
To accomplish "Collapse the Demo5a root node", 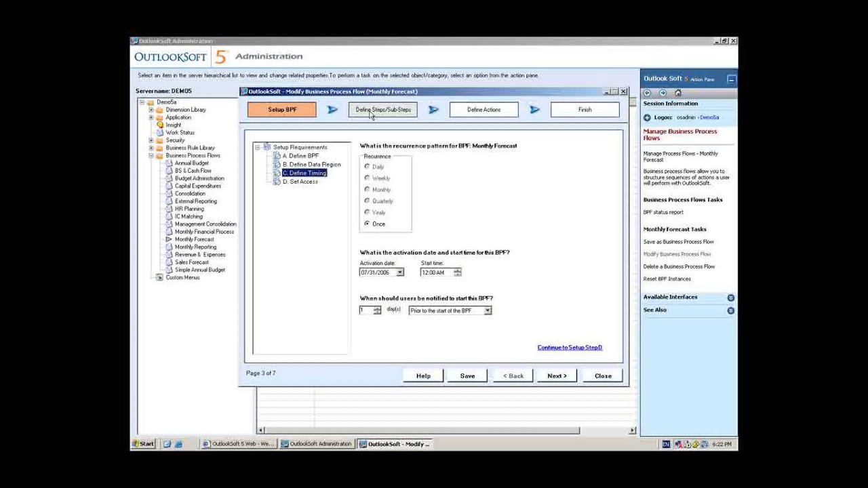I will [x=142, y=102].
